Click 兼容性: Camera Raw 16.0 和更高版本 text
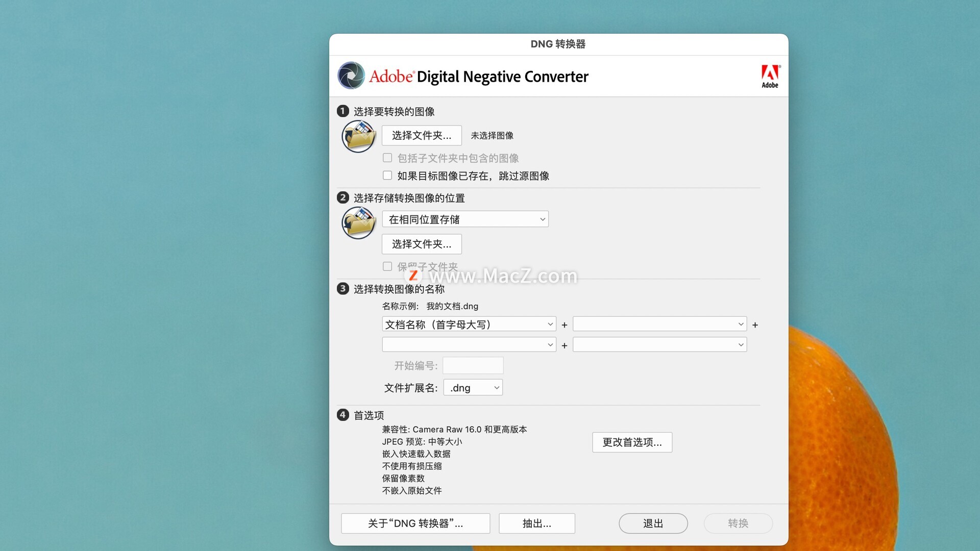This screenshot has width=980, height=551. [x=454, y=430]
